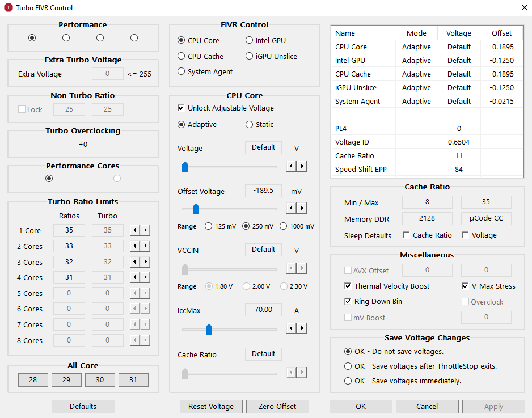Click left arrow beside IccMax slider
This screenshot has width=532, height=418.
click(291, 328)
